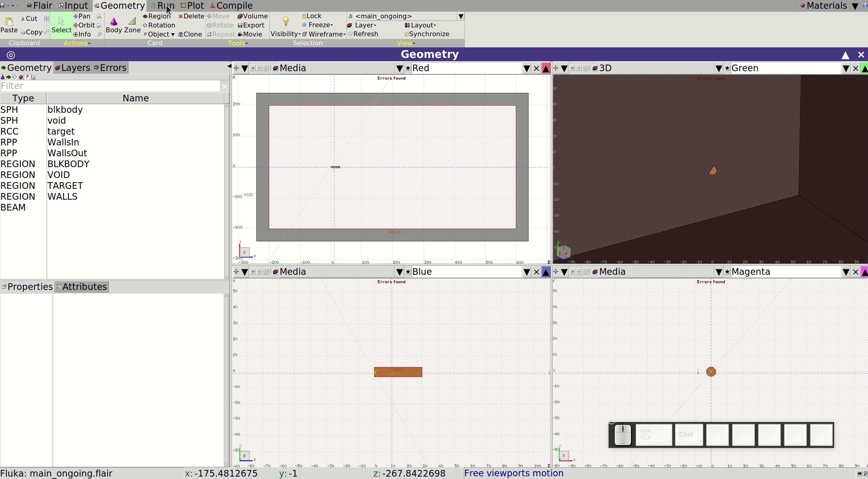868x479 pixels.
Task: Switch to the Errors tab
Action: point(110,68)
